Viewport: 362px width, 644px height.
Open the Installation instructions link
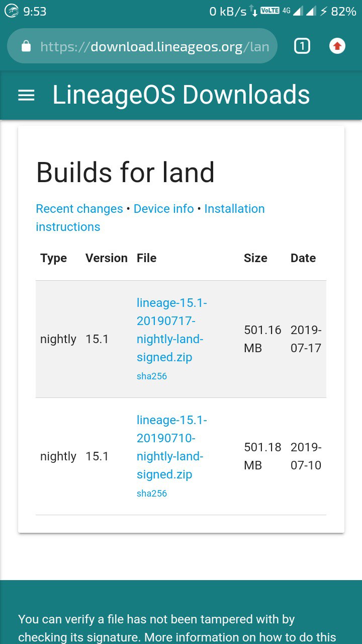[x=150, y=218]
